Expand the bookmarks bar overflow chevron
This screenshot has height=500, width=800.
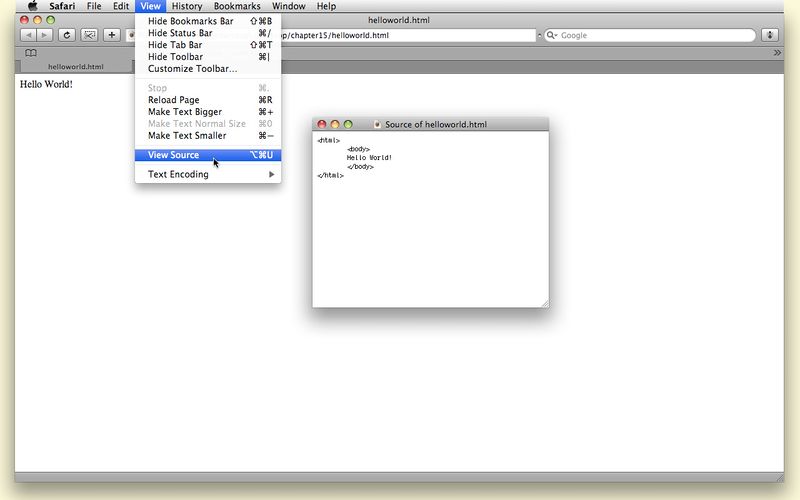coord(777,52)
